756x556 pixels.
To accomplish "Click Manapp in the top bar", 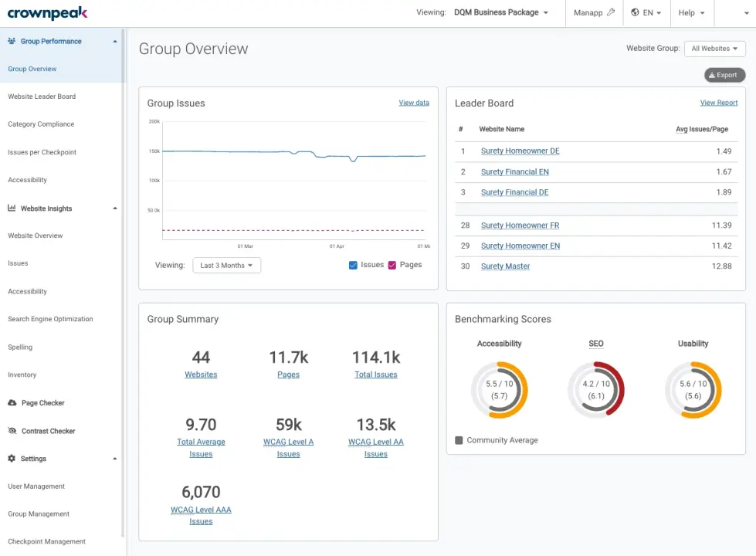I will [594, 12].
